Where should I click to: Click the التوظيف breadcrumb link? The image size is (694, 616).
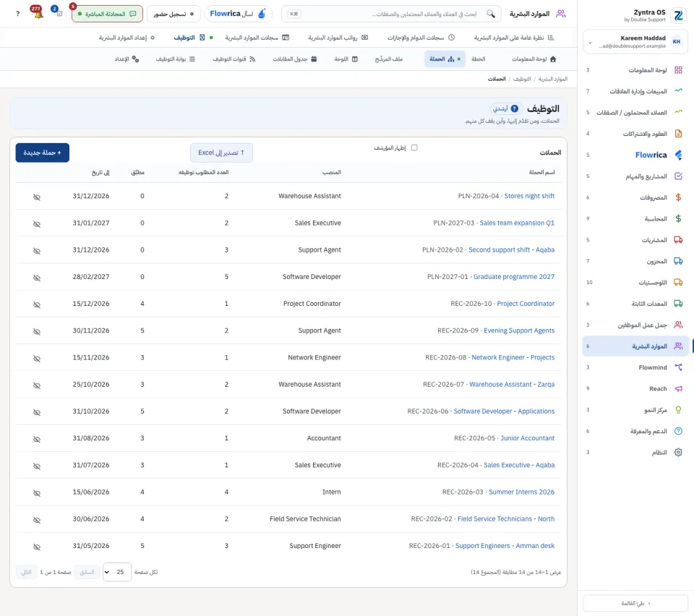(522, 79)
